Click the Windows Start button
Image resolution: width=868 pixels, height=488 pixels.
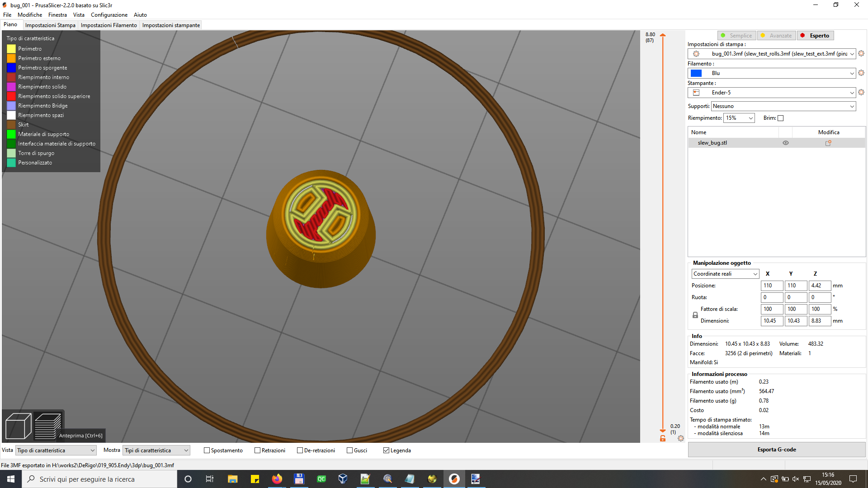[x=11, y=479]
